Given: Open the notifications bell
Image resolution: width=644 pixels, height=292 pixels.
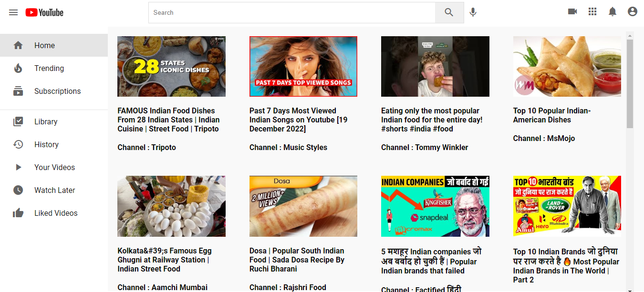Looking at the screenshot, I should pyautogui.click(x=613, y=12).
